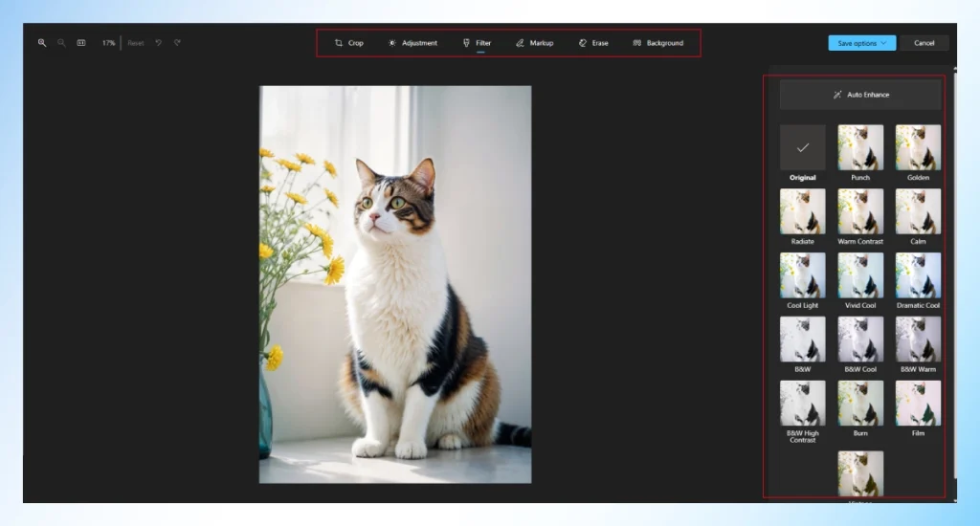Open the Erase tab
Viewport: 980px width, 526px height.
(x=593, y=43)
